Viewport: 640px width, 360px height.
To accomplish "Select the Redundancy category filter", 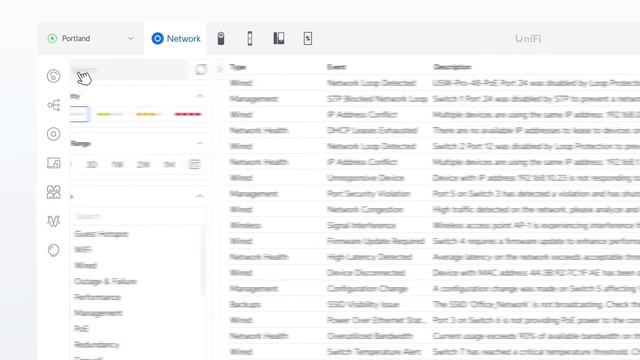I will (96, 345).
